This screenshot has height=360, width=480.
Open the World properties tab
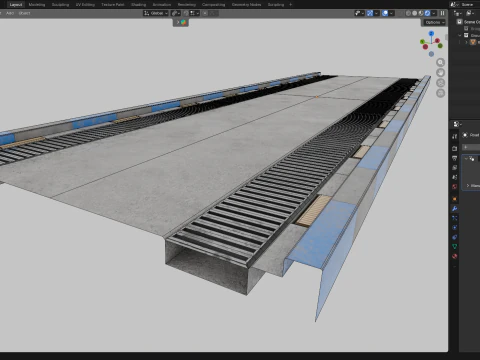click(x=455, y=187)
